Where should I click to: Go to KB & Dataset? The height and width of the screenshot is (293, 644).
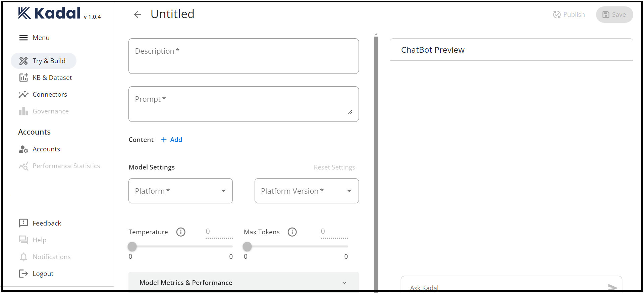52,78
